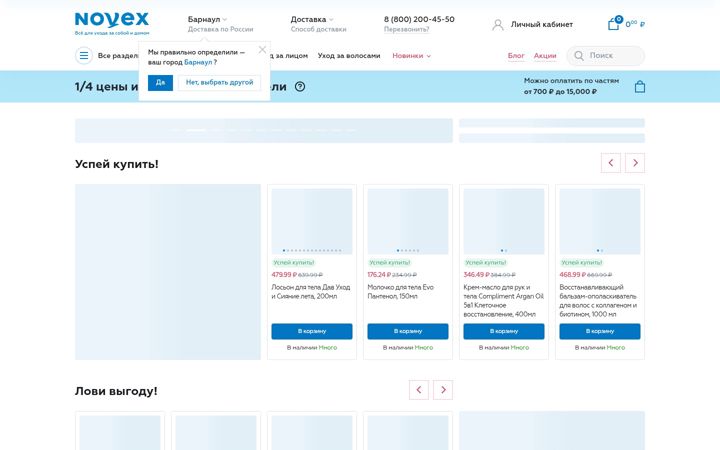Click the Успей купить! section heading
Image resolution: width=720 pixels, height=450 pixels.
point(117,164)
